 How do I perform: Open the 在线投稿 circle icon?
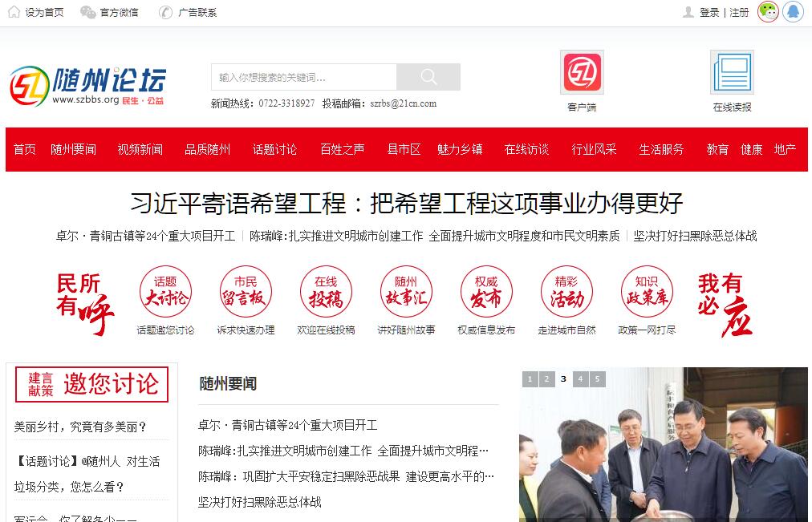click(x=326, y=292)
